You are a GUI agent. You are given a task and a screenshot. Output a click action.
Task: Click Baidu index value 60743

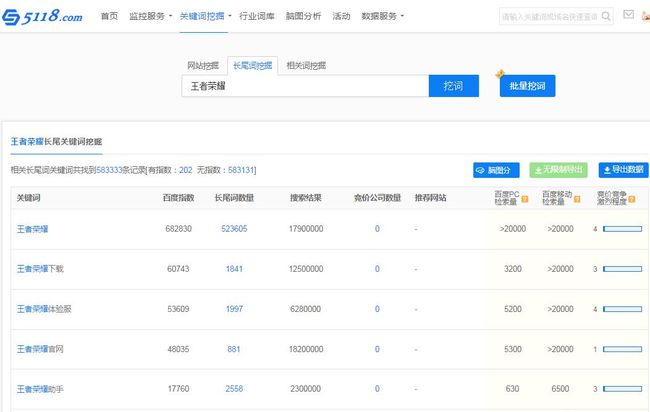(x=178, y=269)
